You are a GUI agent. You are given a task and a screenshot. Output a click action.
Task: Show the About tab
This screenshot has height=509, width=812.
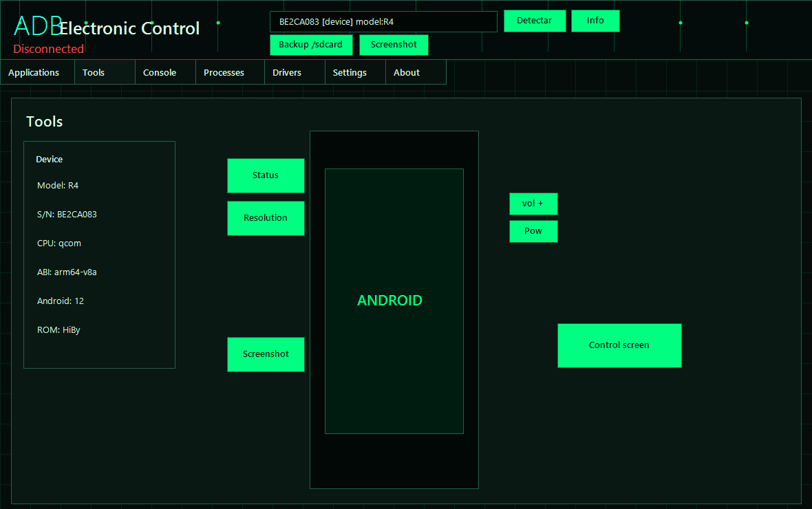416,72
